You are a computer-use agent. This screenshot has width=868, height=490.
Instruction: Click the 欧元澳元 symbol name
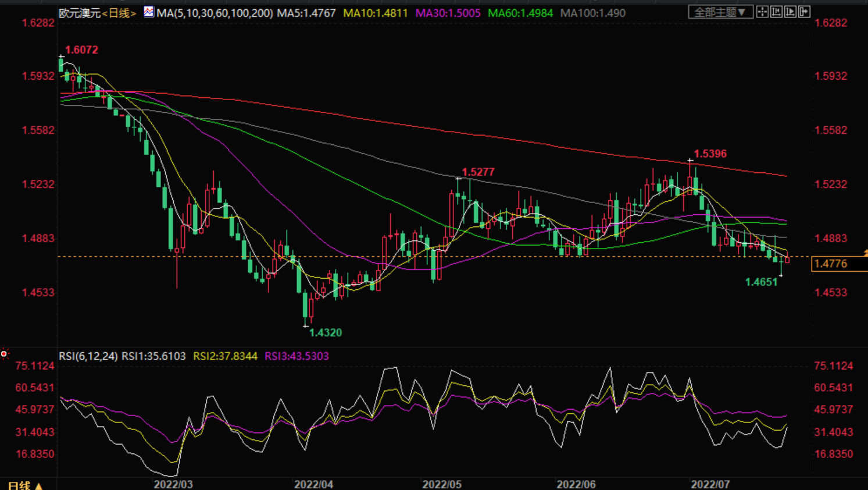(x=80, y=13)
